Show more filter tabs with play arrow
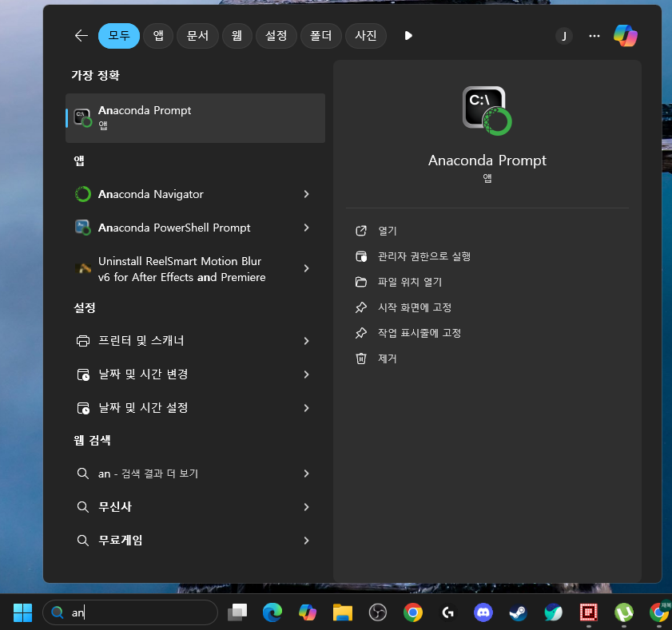672x630 pixels. 408,36
